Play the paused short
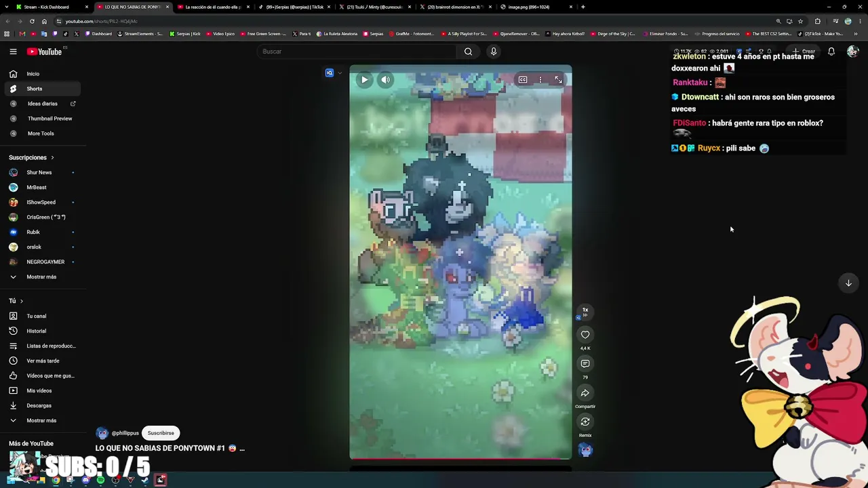The image size is (868, 488). point(364,80)
